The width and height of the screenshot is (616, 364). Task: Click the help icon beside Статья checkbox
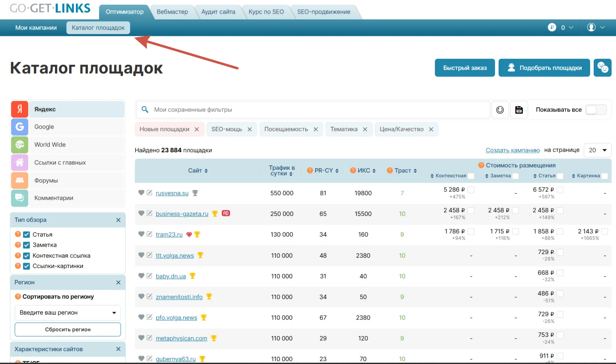point(18,234)
